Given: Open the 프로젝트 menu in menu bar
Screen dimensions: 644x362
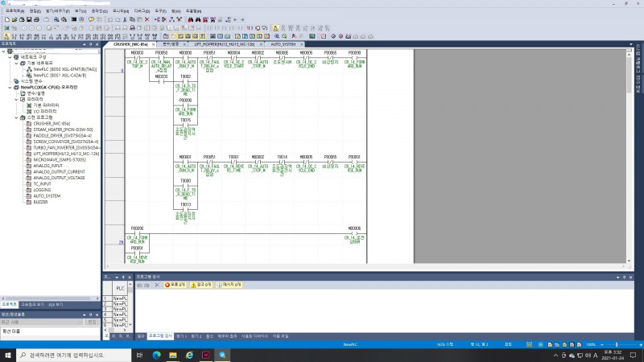Looking at the screenshot, I should pos(15,10).
